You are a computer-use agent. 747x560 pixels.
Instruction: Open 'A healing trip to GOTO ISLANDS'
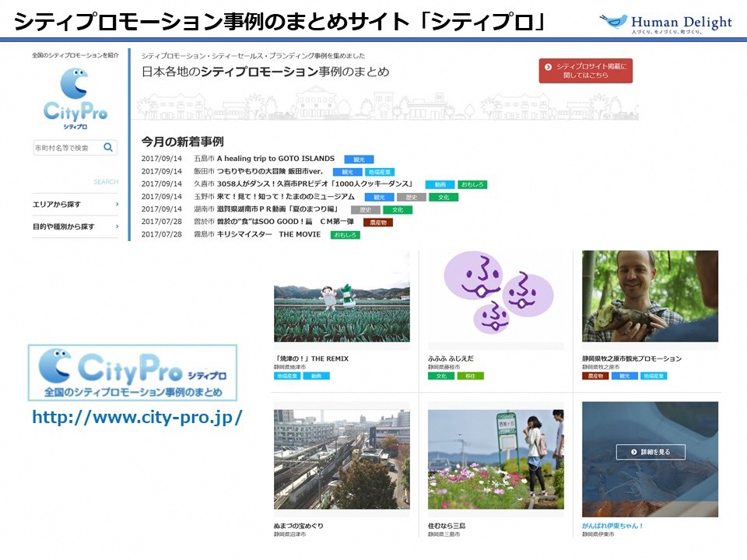[275, 159]
